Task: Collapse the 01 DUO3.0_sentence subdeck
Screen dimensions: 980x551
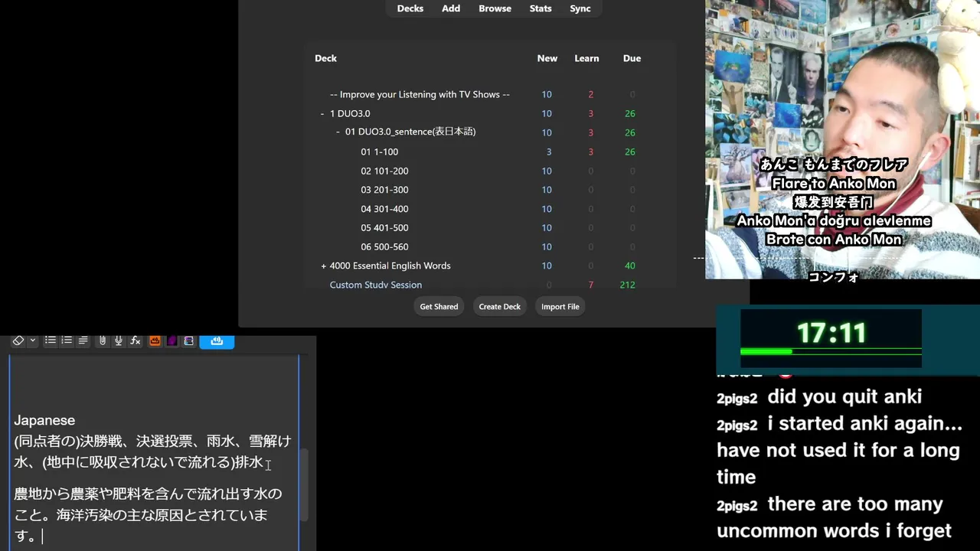Action: point(338,132)
